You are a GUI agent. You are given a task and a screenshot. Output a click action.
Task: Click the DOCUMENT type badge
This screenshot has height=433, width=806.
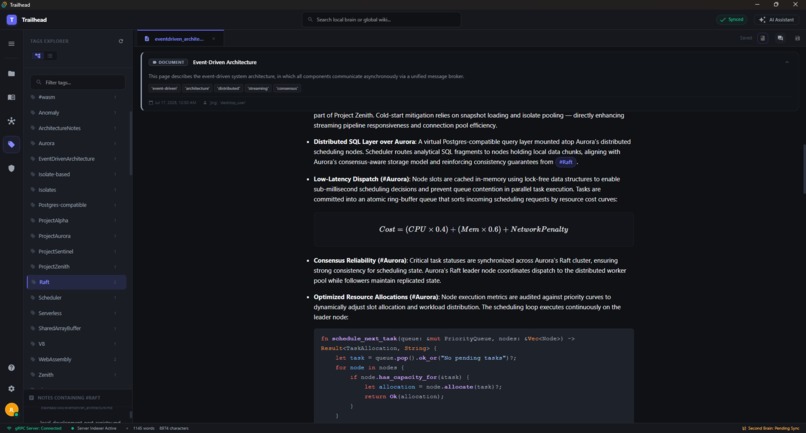[169, 62]
